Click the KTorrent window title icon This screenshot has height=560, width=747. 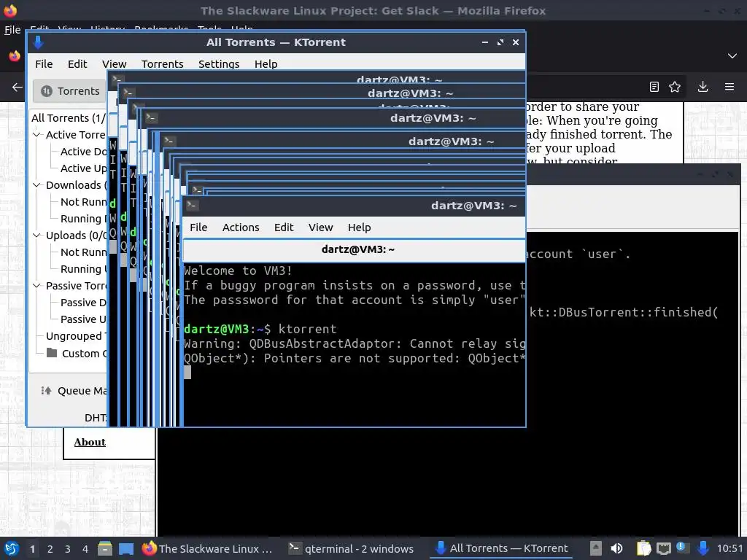38,42
